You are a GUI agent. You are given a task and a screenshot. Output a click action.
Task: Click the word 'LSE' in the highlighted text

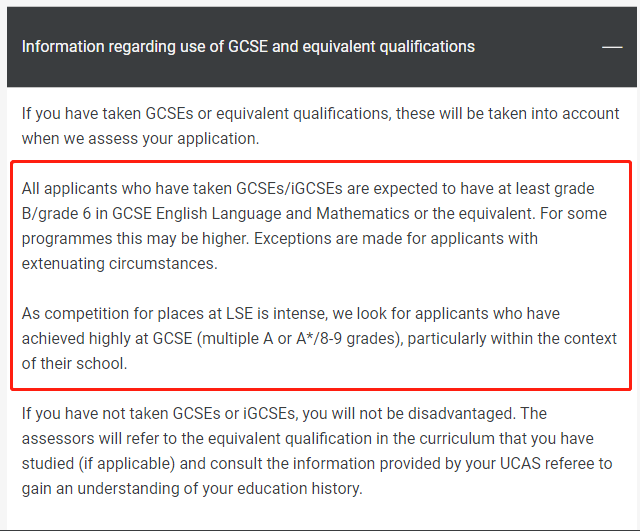[240, 313]
